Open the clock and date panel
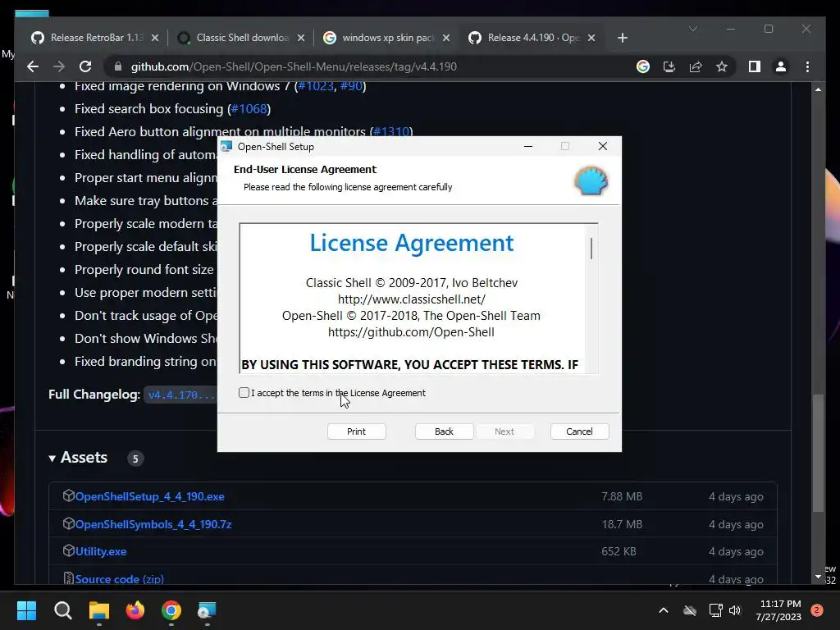The image size is (840, 630). tap(778, 610)
